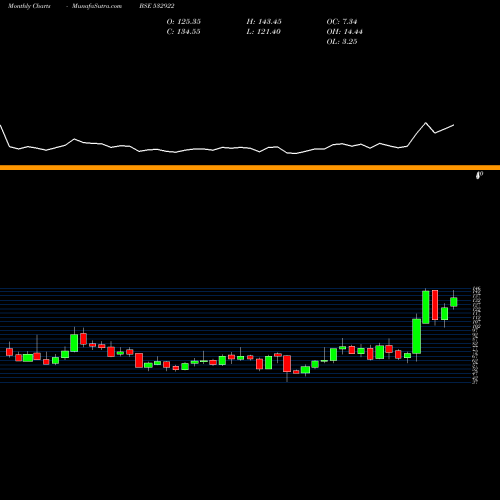Click the "OH: 14.44" reading
Screen dimensions: 500x500
click(x=345, y=32)
